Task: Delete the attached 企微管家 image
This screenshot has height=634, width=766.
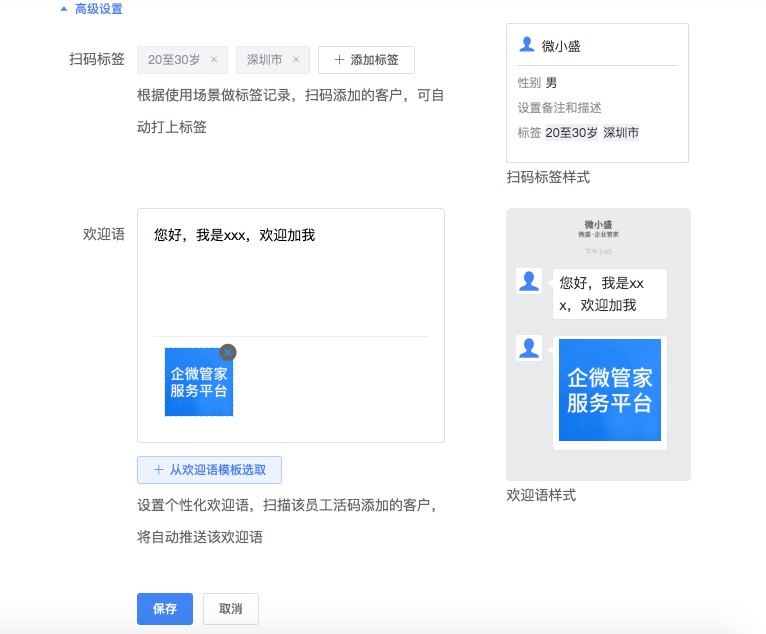Action: pyautogui.click(x=228, y=352)
